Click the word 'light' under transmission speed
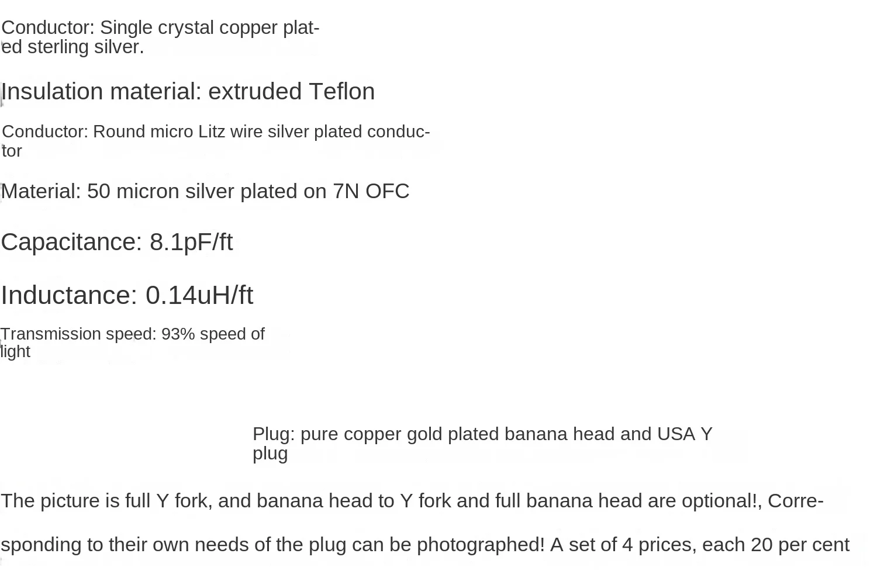 [x=15, y=351]
